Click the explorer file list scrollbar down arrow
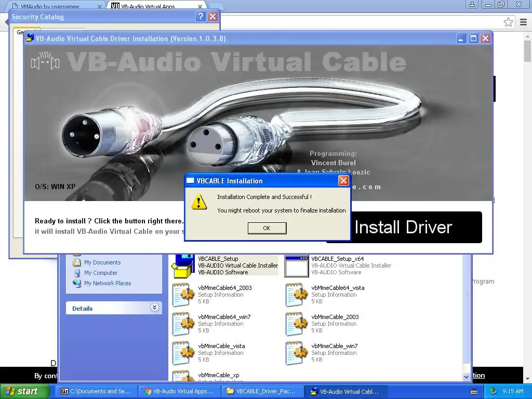532x399 pixels. [x=467, y=377]
